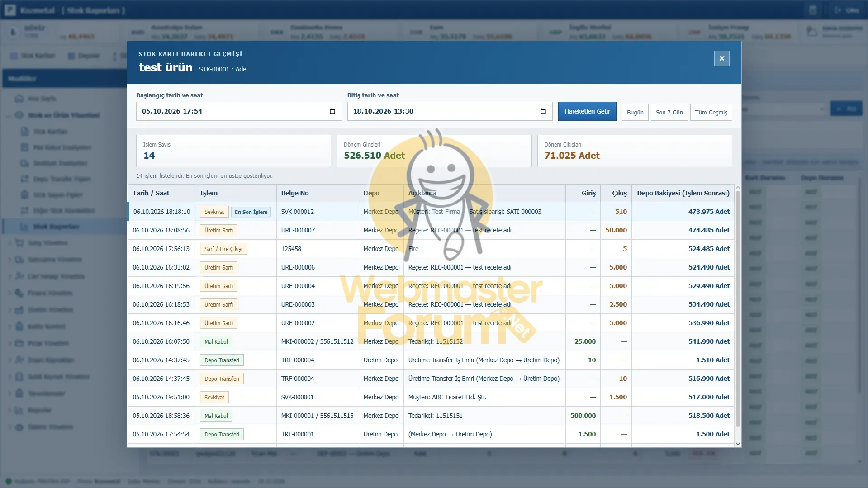868x488 pixels.
Task: Open calendar picker for start date
Action: (332, 111)
